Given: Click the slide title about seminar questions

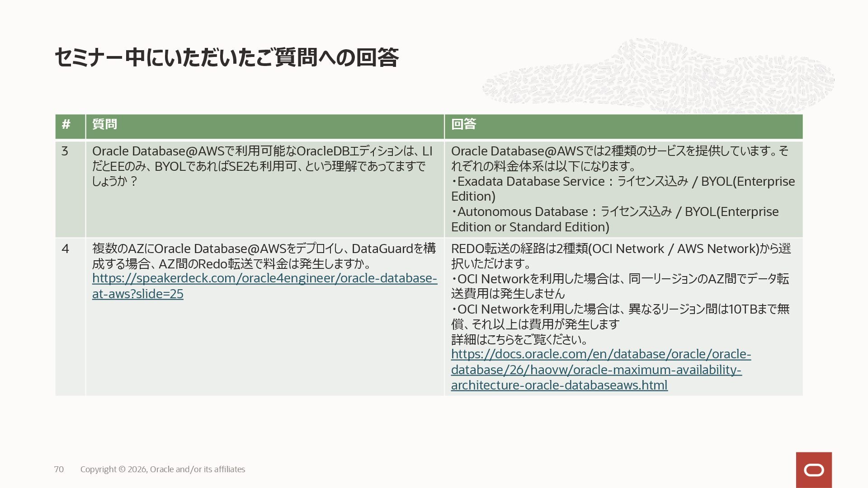Looking at the screenshot, I should click(226, 58).
